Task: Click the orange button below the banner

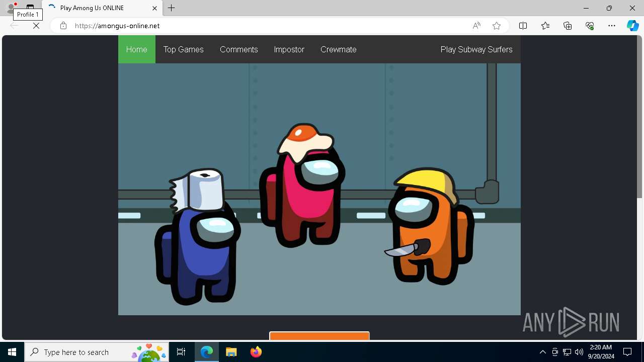Action: point(319,336)
